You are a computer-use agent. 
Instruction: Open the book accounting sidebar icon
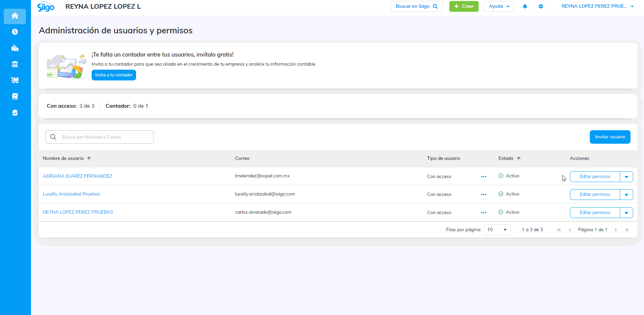[15, 96]
